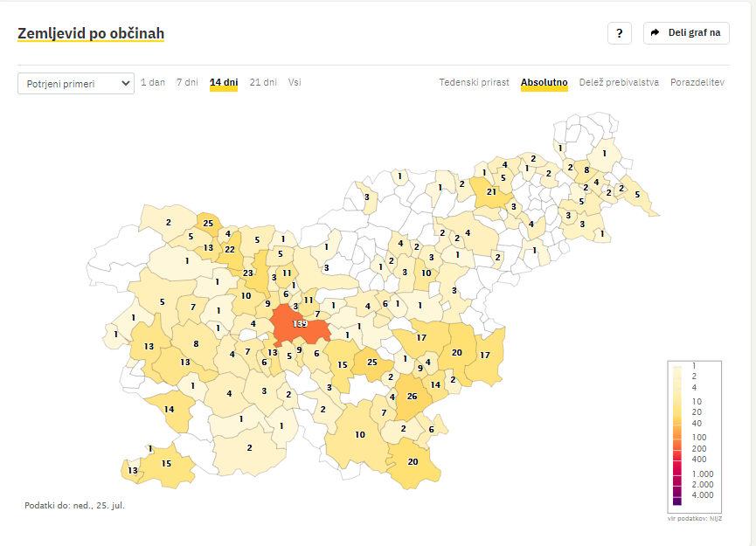Click the NIJZ data source label

(694, 519)
